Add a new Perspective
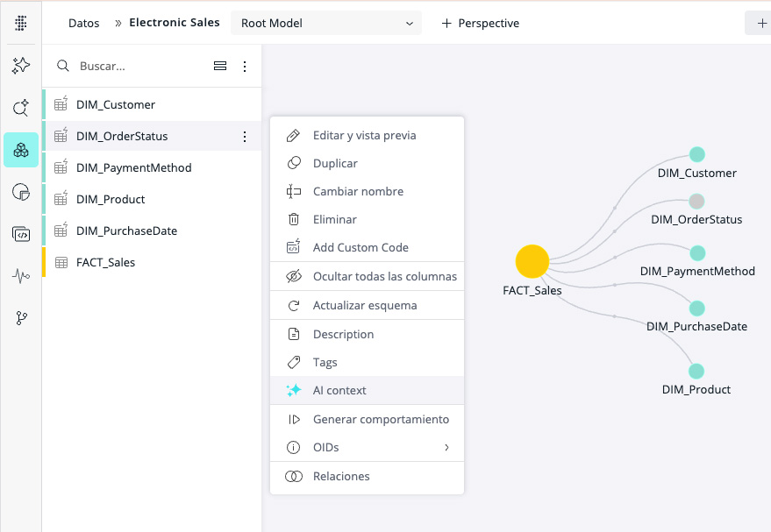This screenshot has width=771, height=532. tap(481, 23)
